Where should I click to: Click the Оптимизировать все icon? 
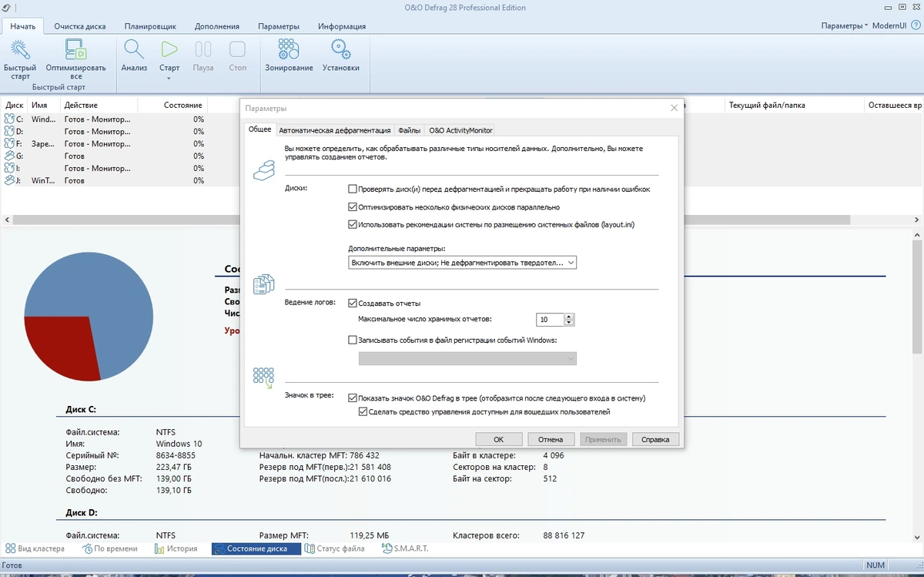75,50
